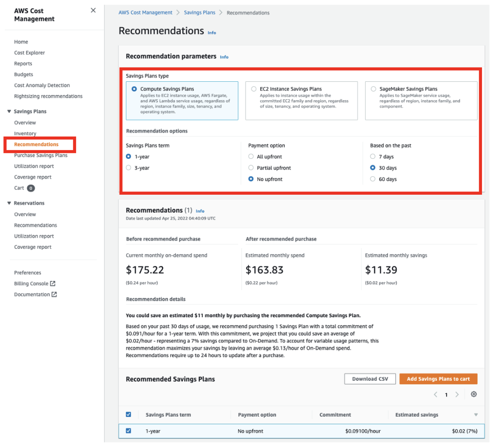Base recommendation on past 60 days
496x448 pixels.
click(x=372, y=179)
